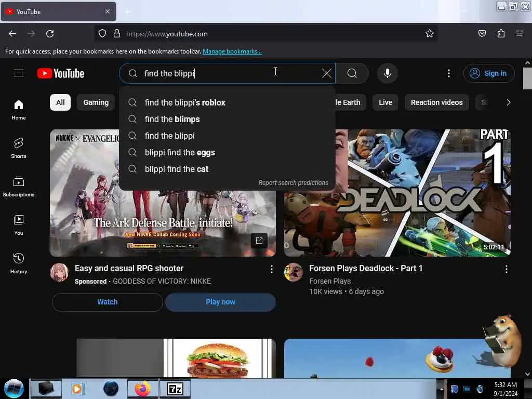Open the Forsen Plays channel avatar
The width and height of the screenshot is (532, 399).
[x=294, y=272]
